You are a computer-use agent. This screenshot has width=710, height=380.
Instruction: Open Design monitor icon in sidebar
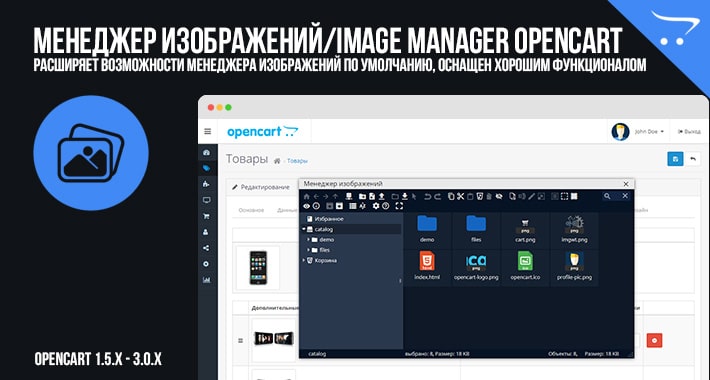pos(206,200)
